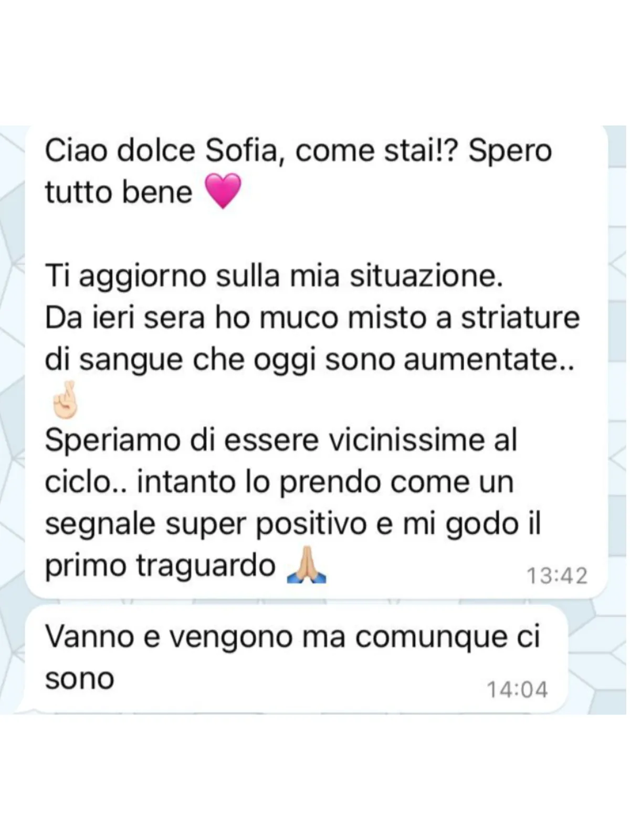Select the 'Vanno e vengono' message bubble

point(297,660)
